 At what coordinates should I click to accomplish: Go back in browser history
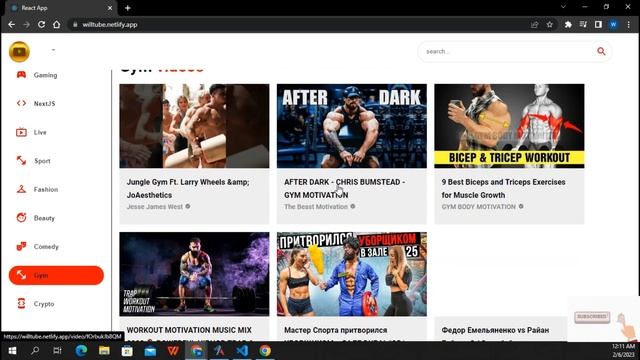point(11,24)
